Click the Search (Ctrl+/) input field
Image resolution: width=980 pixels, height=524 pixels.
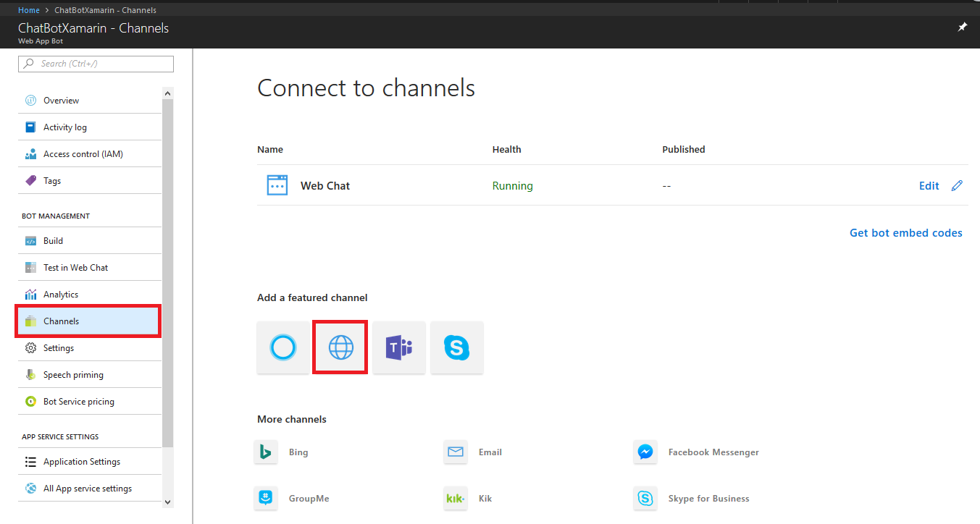coord(96,64)
